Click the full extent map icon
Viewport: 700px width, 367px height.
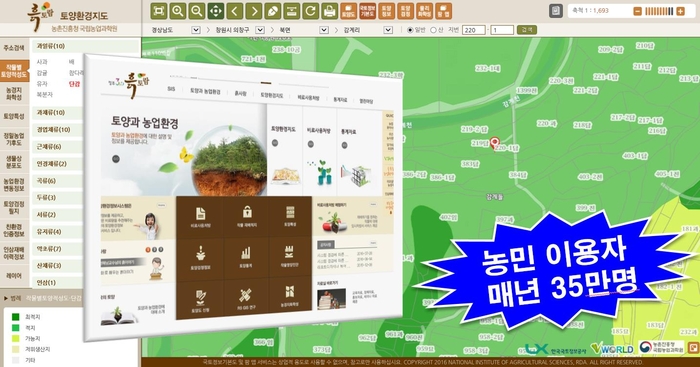(x=158, y=11)
